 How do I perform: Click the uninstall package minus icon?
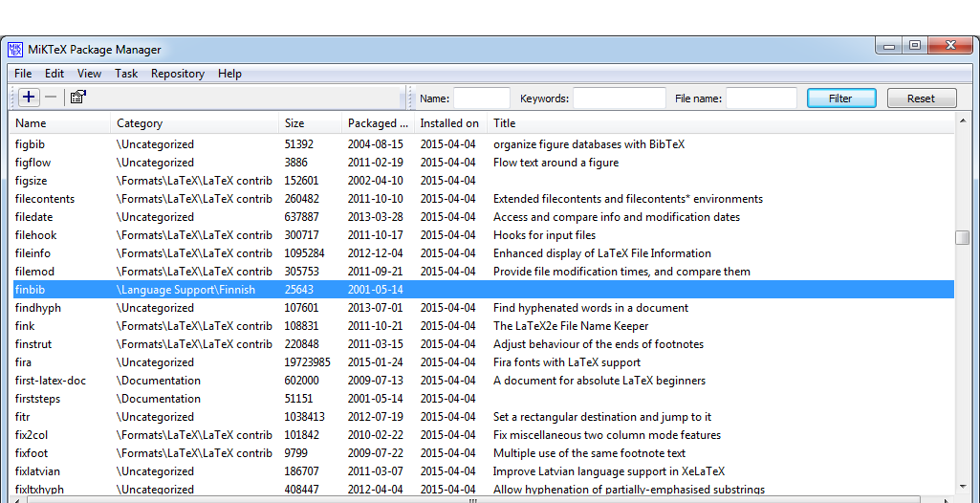[52, 98]
